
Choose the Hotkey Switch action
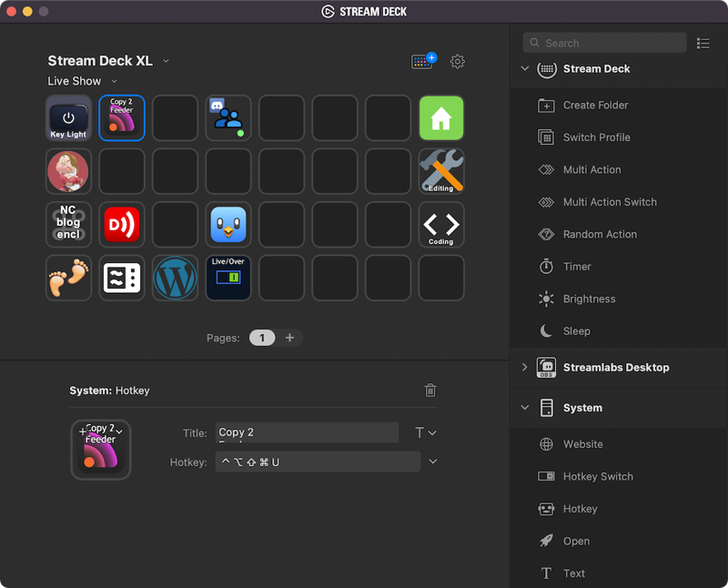pos(597,476)
